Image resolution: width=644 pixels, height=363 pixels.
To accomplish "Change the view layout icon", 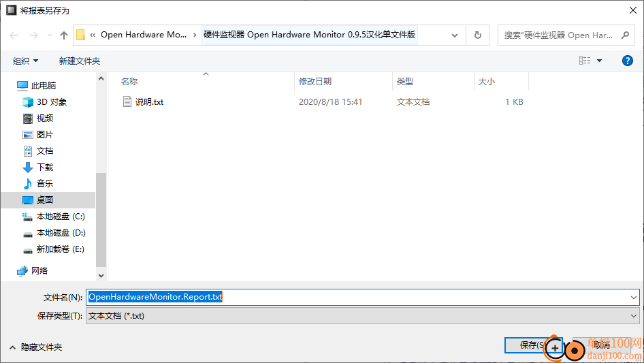I will [x=585, y=61].
